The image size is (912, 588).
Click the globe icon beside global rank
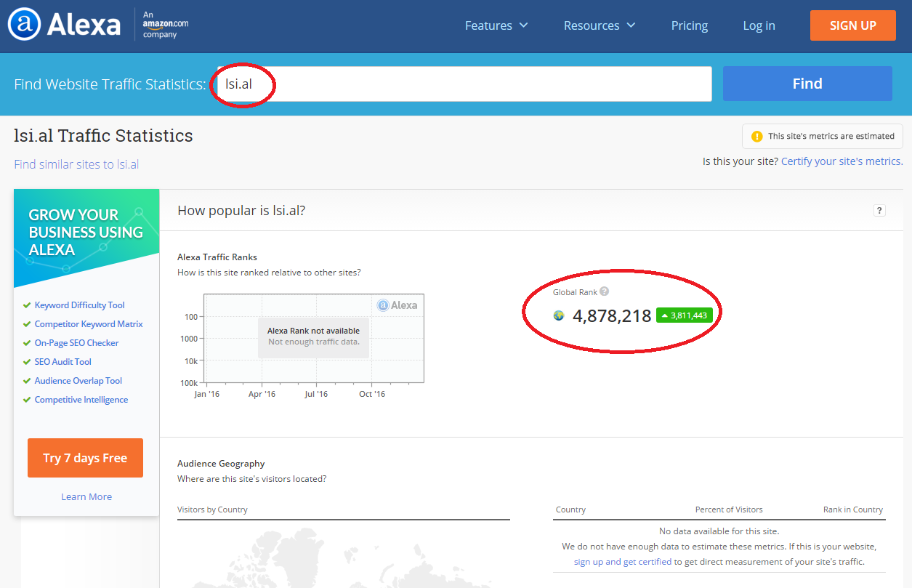(559, 315)
